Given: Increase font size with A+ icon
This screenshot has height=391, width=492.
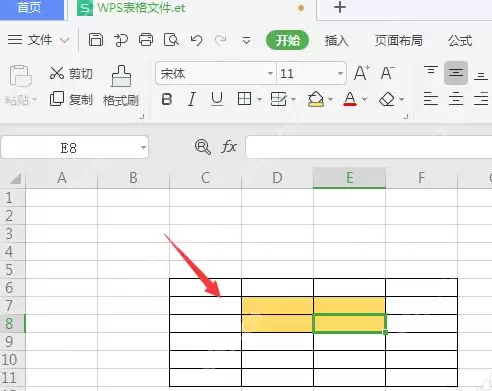Looking at the screenshot, I should tap(362, 73).
